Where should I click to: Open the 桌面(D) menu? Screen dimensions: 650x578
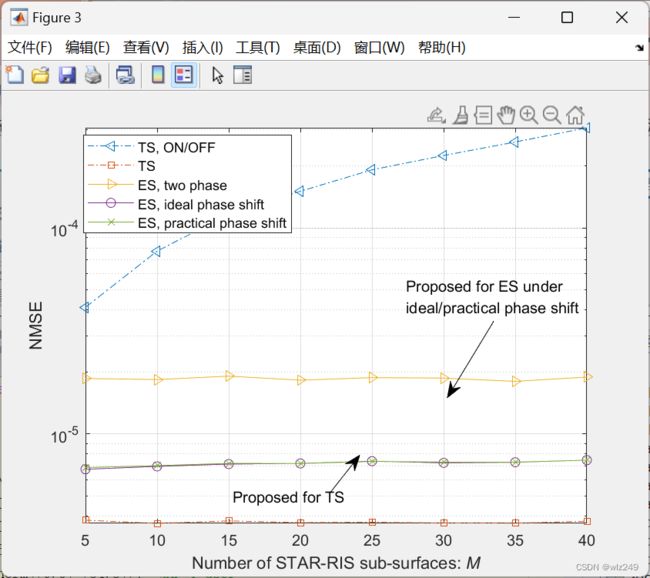pos(317,47)
